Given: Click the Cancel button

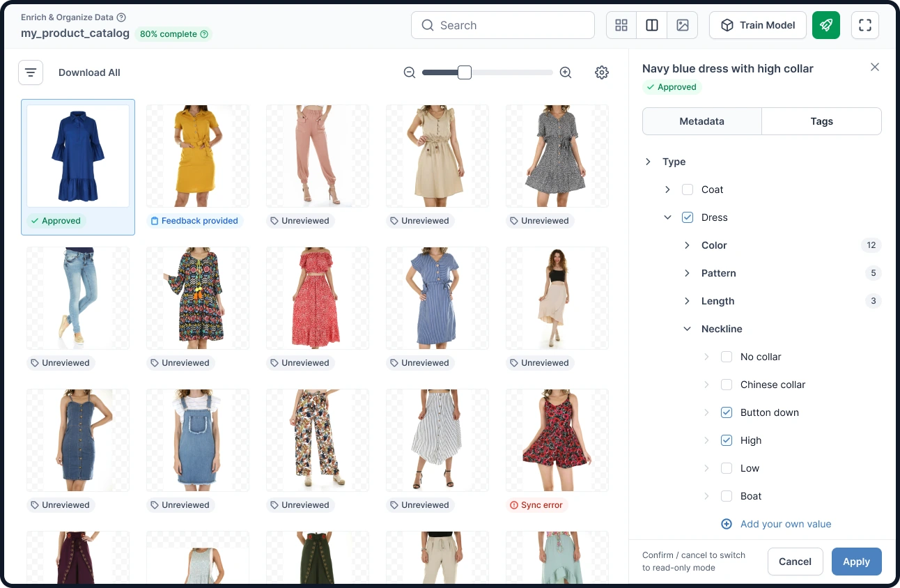Looking at the screenshot, I should (x=796, y=562).
